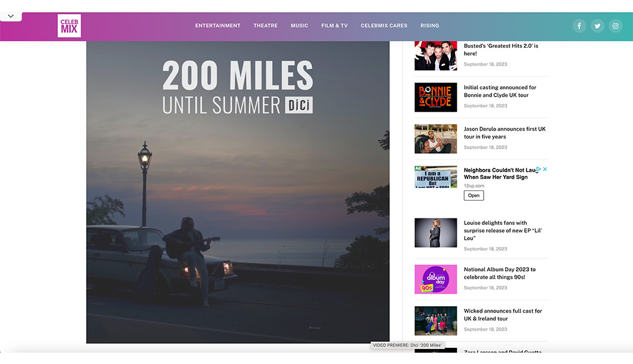
Task: Click the CelebMix logo
Action: coord(69,26)
